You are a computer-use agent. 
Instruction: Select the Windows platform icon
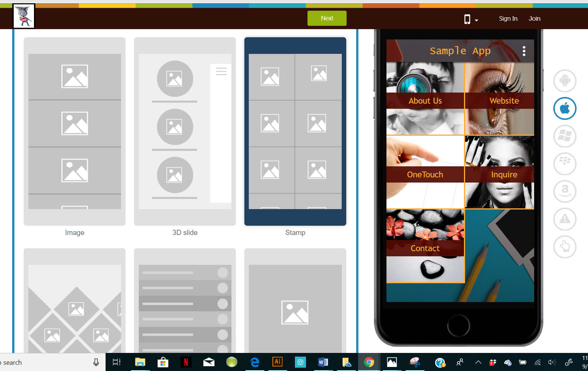[x=564, y=136]
